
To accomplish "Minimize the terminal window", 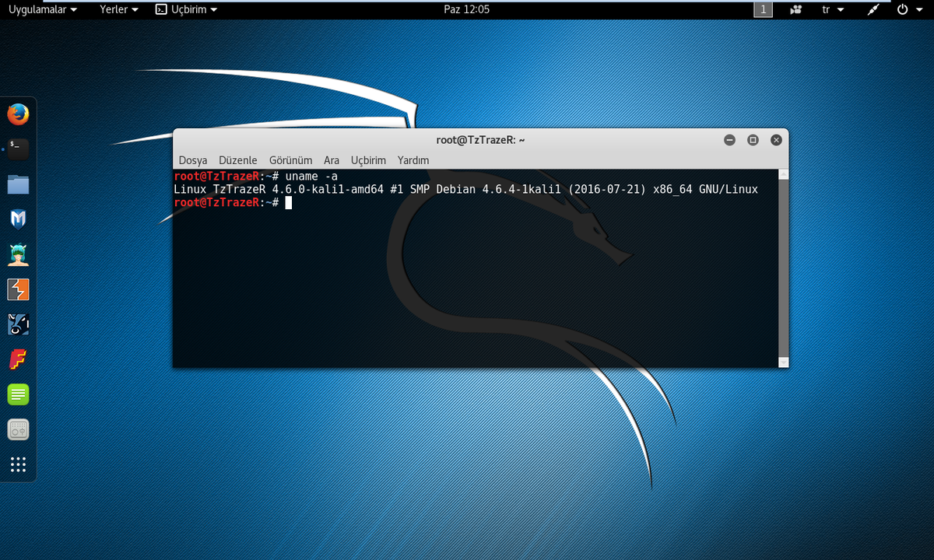I will [x=729, y=140].
